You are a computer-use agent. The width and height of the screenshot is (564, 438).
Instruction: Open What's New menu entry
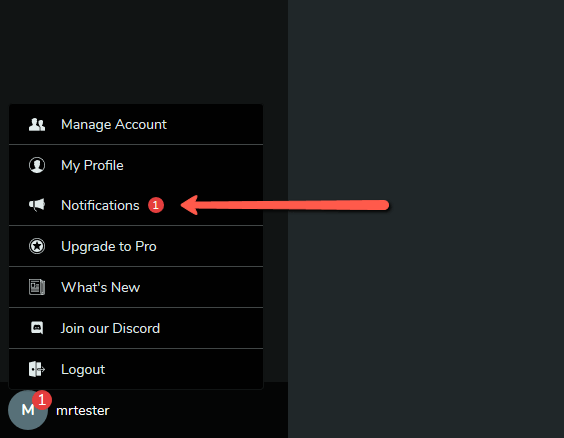[136, 287]
